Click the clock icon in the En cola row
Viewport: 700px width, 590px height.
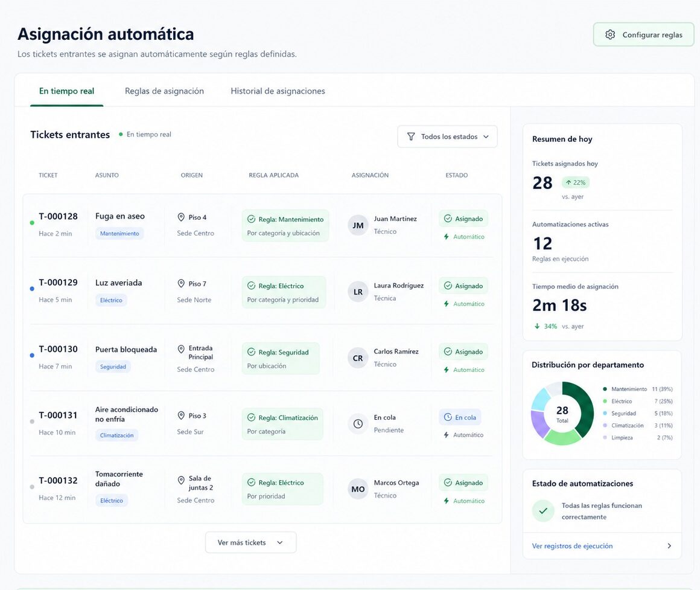[358, 424]
